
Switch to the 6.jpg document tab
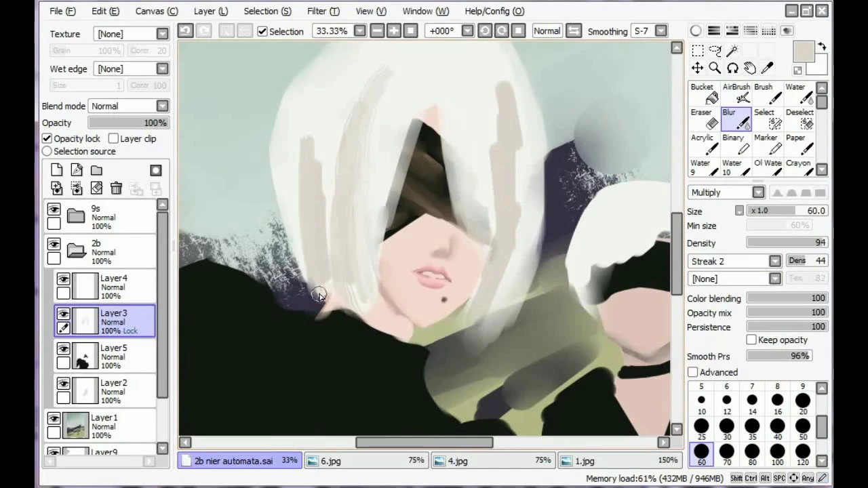tap(366, 460)
